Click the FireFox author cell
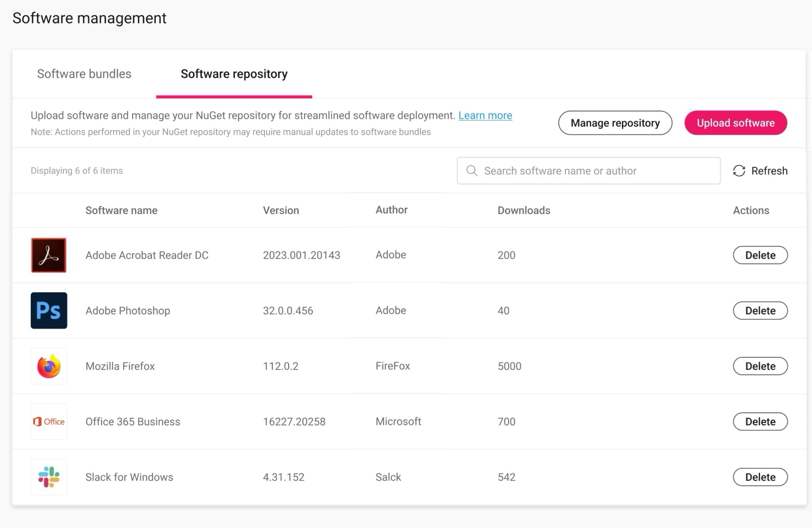812x528 pixels. (393, 366)
